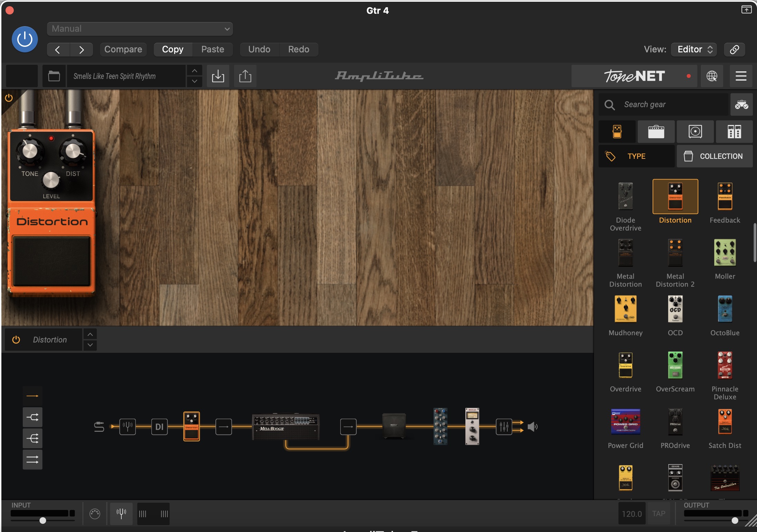Open the ToneNET panel

pos(634,76)
